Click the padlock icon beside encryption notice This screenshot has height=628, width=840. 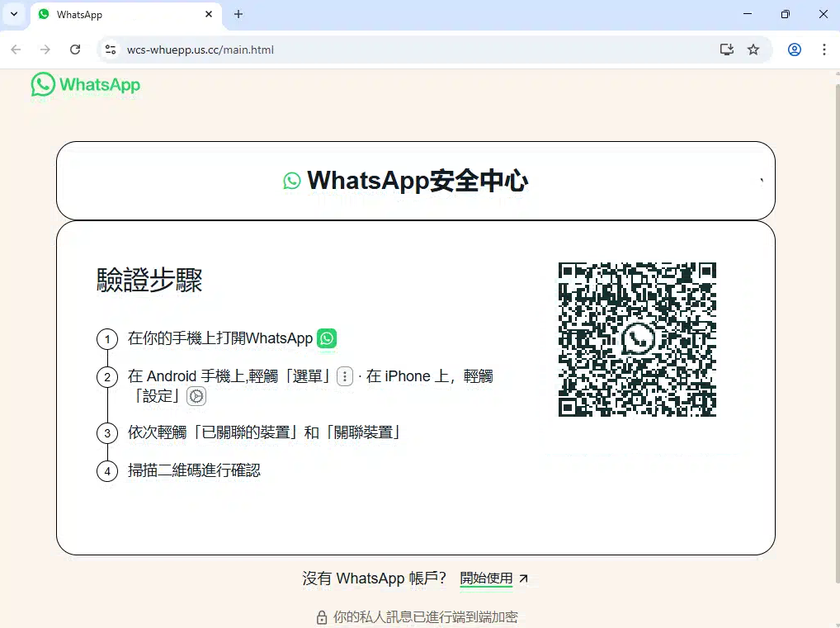[322, 617]
